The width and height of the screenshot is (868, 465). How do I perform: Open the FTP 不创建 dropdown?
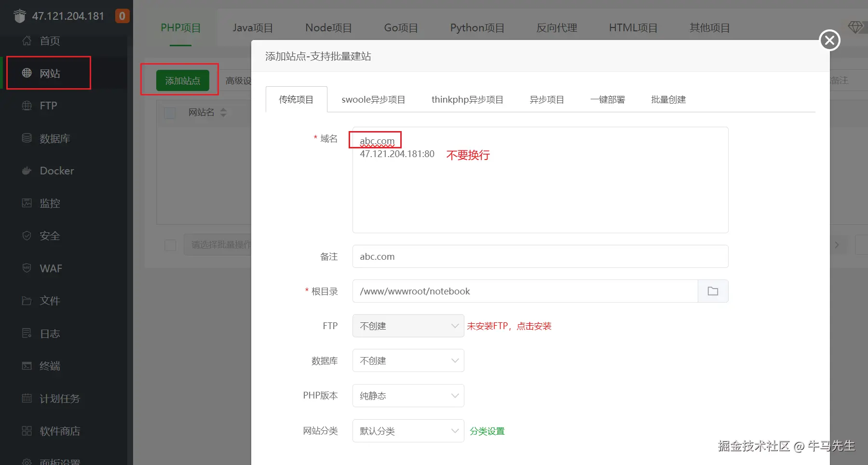408,326
